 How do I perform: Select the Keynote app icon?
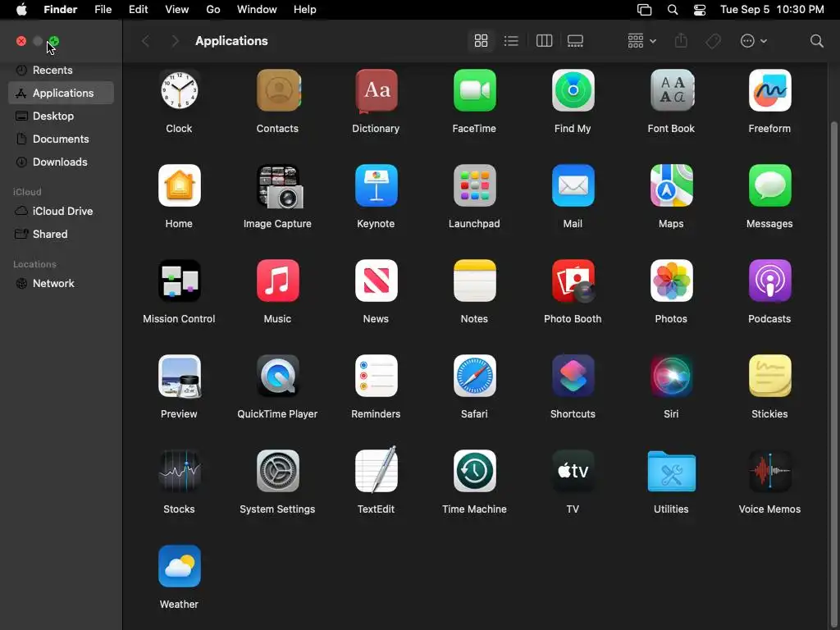point(376,185)
